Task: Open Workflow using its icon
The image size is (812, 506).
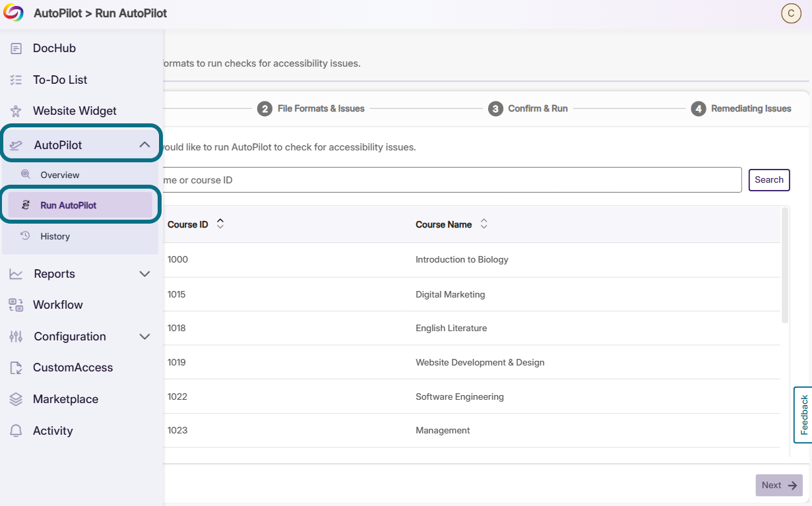Action: click(x=16, y=305)
